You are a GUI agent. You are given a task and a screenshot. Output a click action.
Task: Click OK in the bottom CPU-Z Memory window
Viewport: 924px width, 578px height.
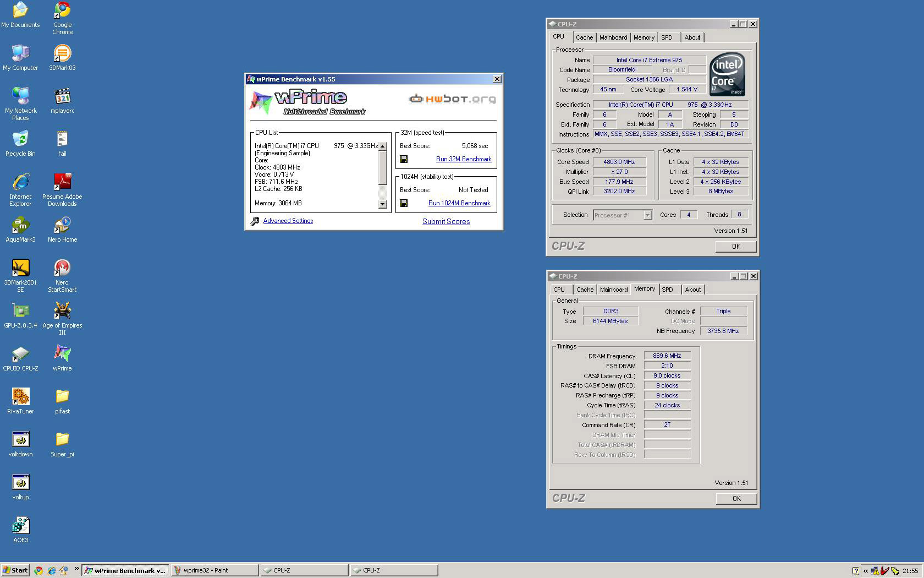point(736,499)
